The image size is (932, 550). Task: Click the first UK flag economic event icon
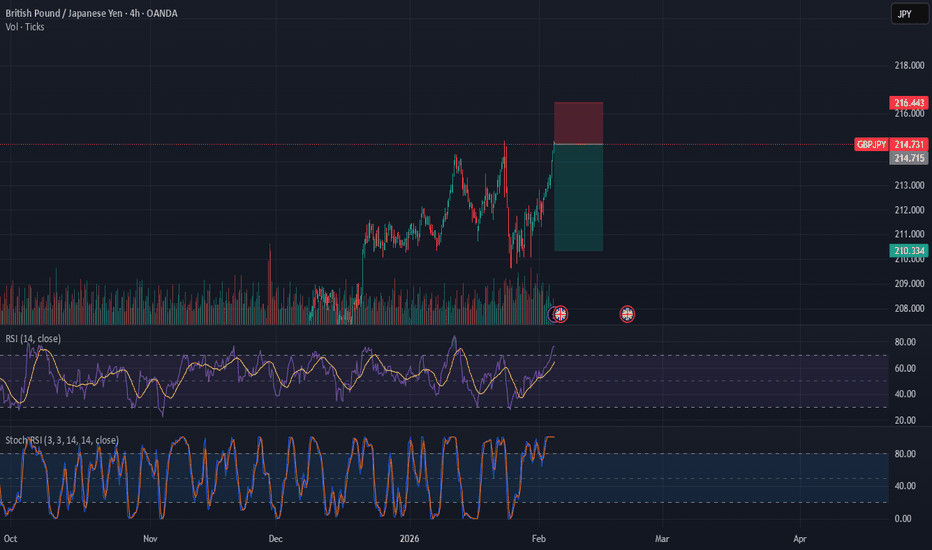point(560,314)
